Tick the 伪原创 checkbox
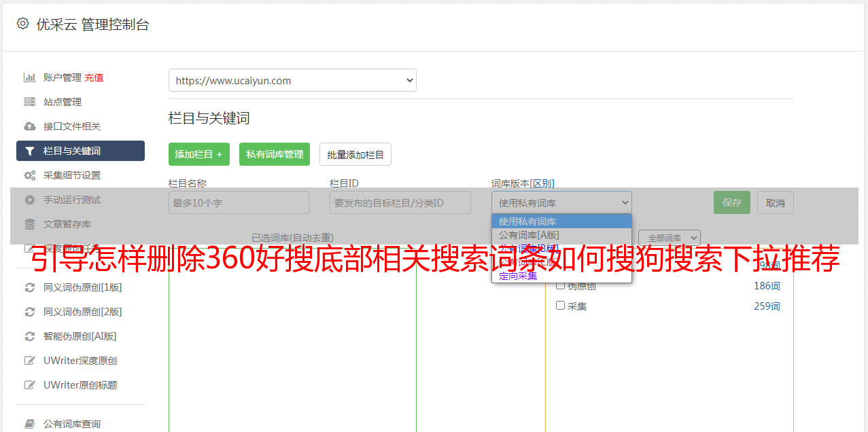The image size is (868, 432). (x=561, y=285)
